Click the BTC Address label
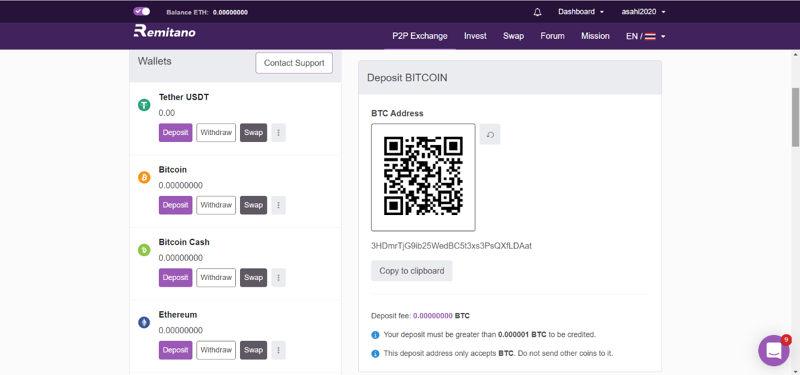 pyautogui.click(x=397, y=113)
